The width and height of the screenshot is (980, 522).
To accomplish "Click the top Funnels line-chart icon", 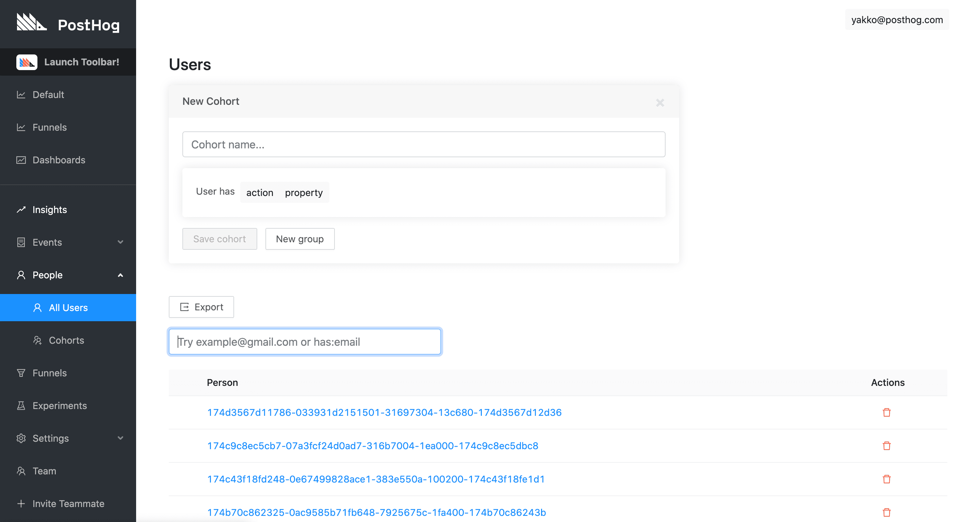I will [21, 128].
